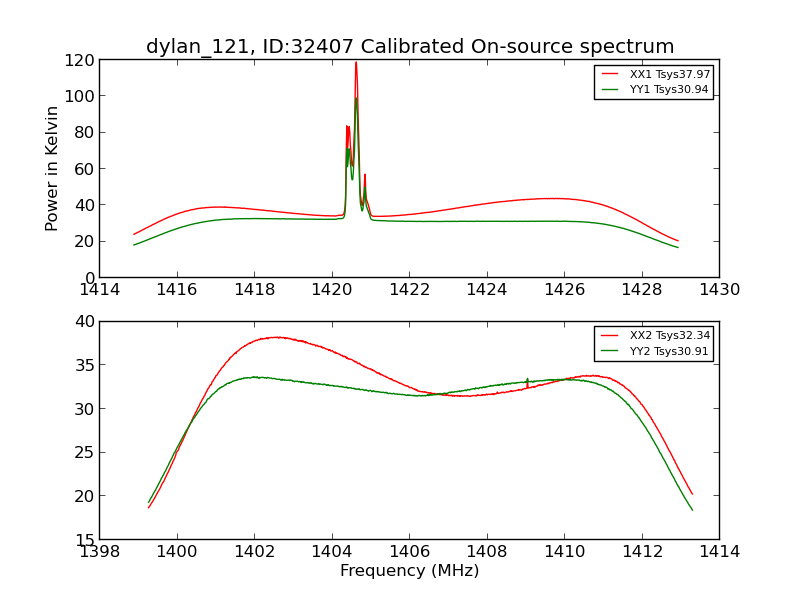Click the red line sample beside XX1
Screen dimensions: 800x600
(x=610, y=74)
